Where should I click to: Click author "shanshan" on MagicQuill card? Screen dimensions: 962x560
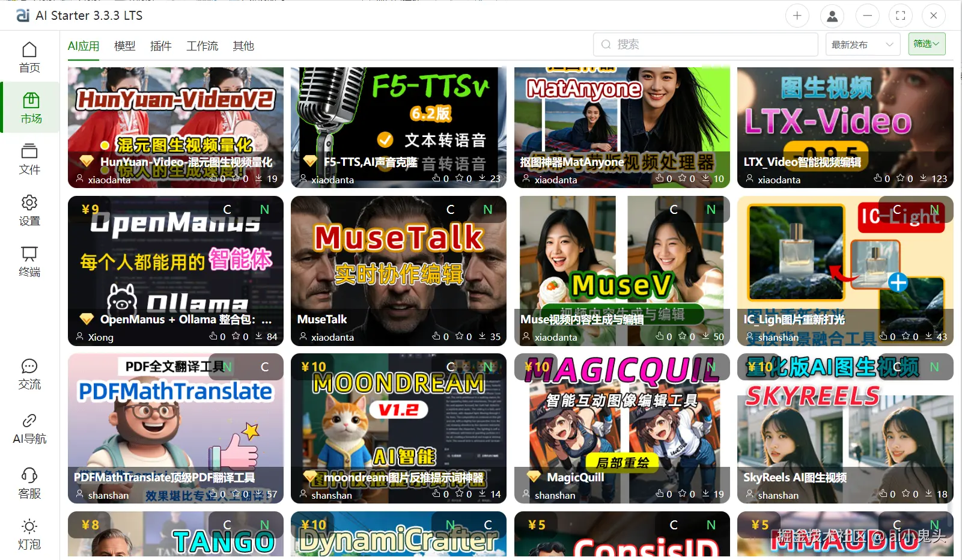(555, 495)
